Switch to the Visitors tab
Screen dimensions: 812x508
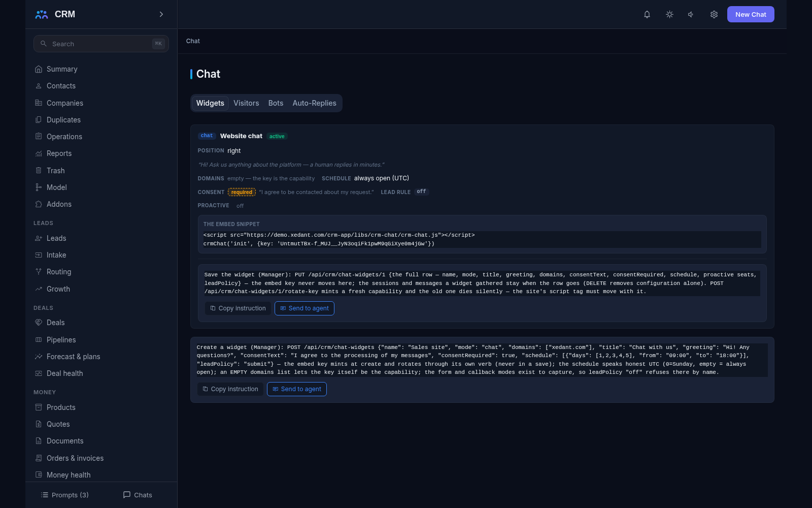pos(246,103)
